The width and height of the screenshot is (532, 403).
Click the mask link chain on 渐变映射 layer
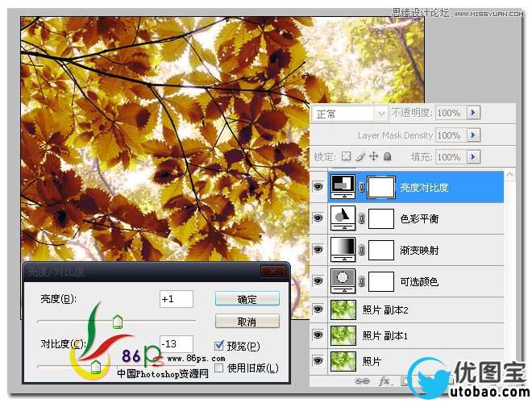coord(362,250)
